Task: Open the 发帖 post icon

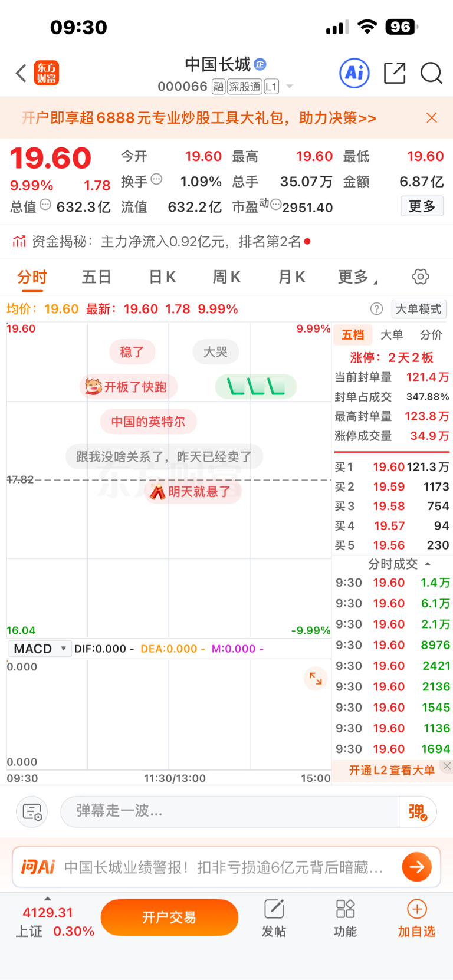Action: coord(274,918)
